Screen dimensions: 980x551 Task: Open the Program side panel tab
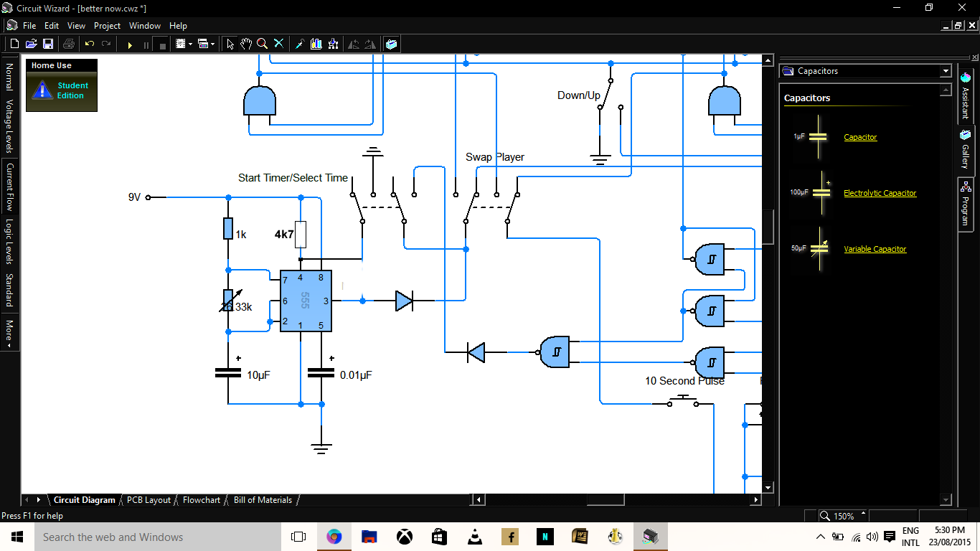966,204
